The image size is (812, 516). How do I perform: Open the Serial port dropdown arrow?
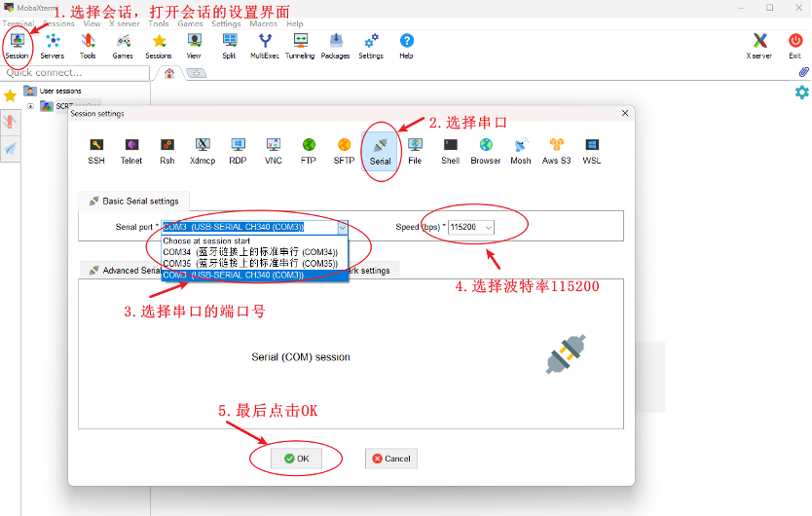click(343, 227)
